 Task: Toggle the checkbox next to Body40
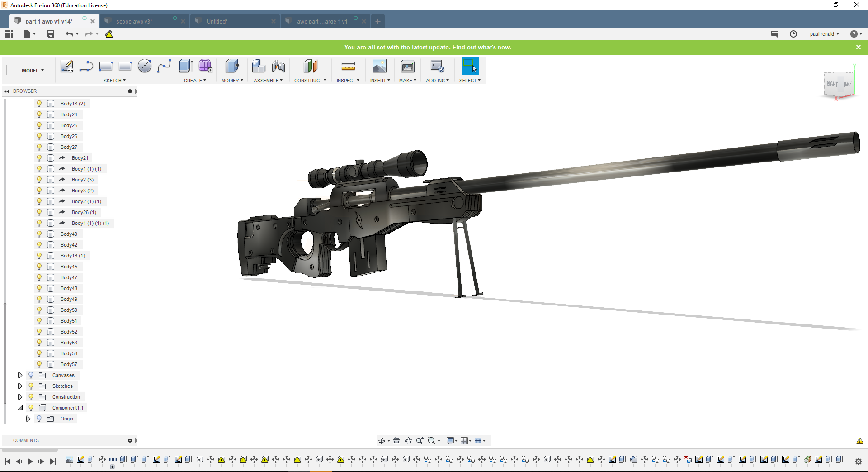click(x=50, y=234)
